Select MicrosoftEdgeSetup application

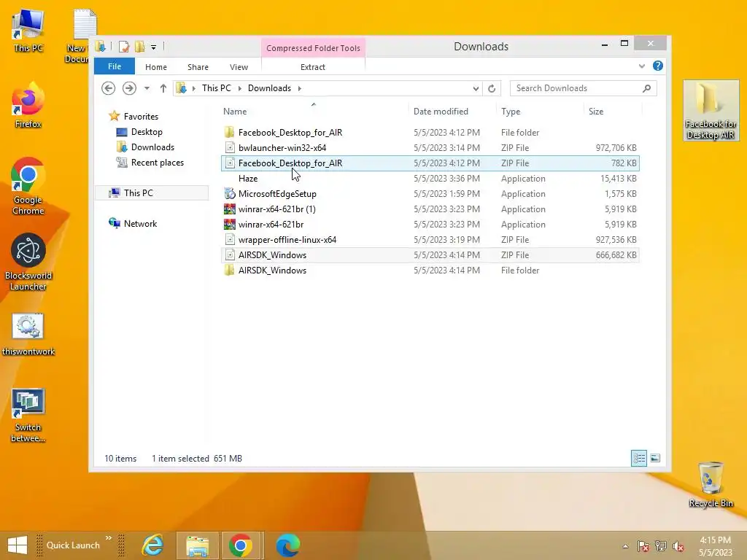point(430,194)
